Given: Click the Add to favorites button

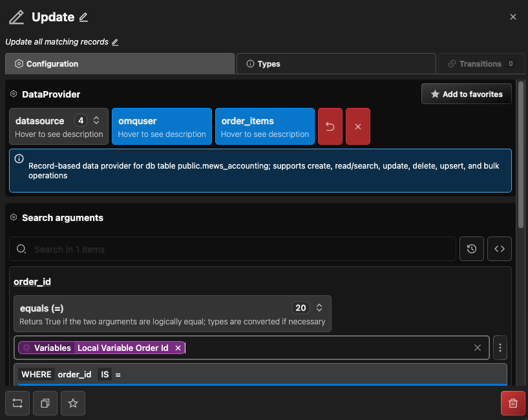Looking at the screenshot, I should pyautogui.click(x=467, y=94).
